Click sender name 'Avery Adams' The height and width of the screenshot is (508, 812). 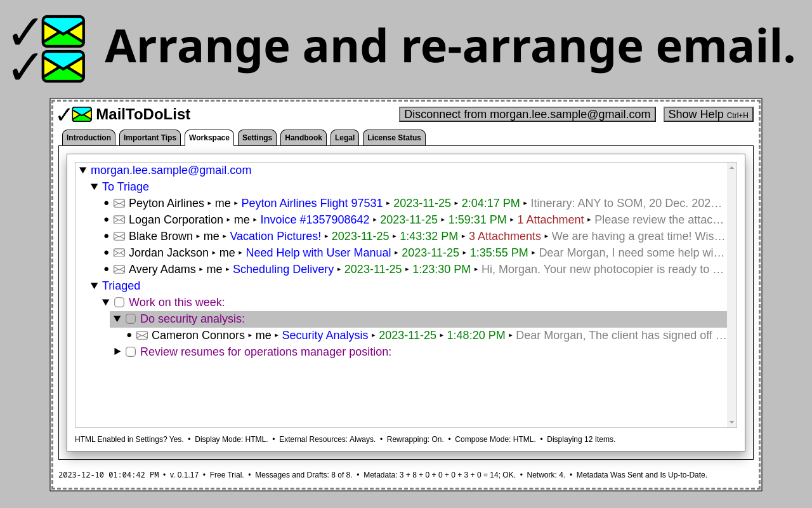pyautogui.click(x=162, y=269)
